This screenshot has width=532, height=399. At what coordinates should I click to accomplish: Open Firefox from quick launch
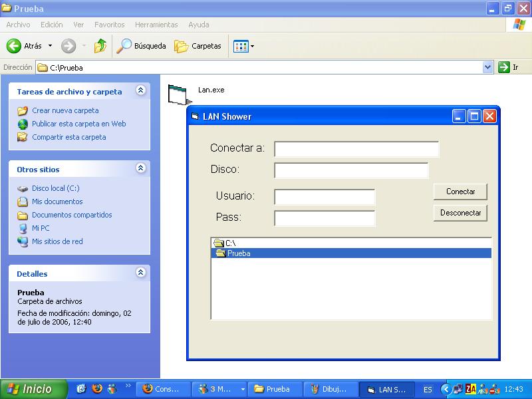click(x=97, y=389)
